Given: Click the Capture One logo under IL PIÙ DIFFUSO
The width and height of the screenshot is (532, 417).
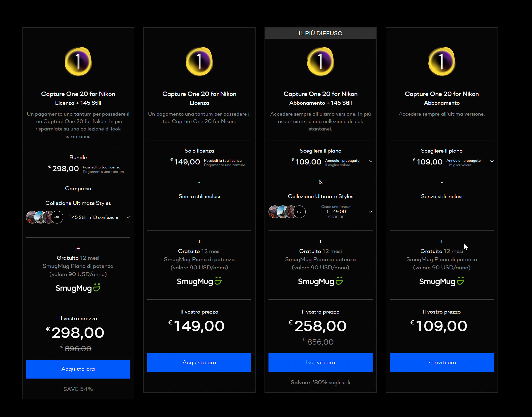Looking at the screenshot, I should [x=321, y=62].
